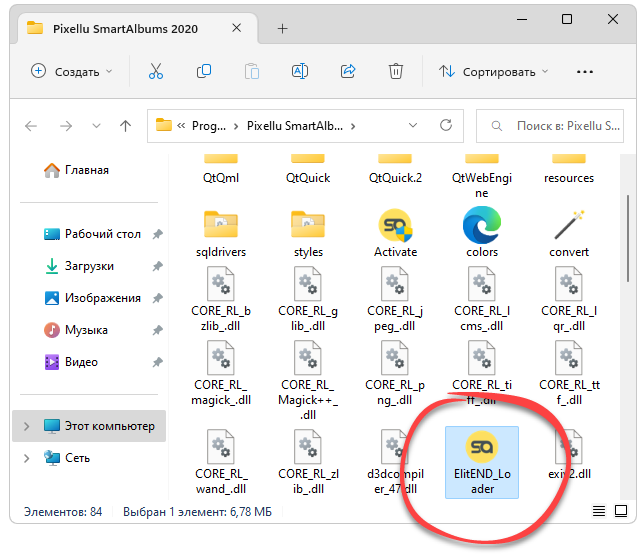The height and width of the screenshot is (560, 641).
Task: Unpin Рабочий стол pin icon
Action: point(158,234)
